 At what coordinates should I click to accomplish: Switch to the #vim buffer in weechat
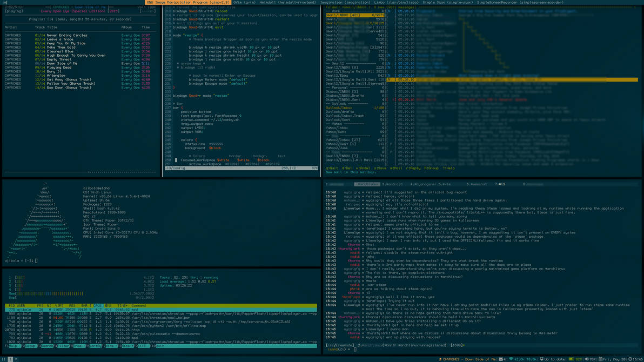[x=445, y=184]
